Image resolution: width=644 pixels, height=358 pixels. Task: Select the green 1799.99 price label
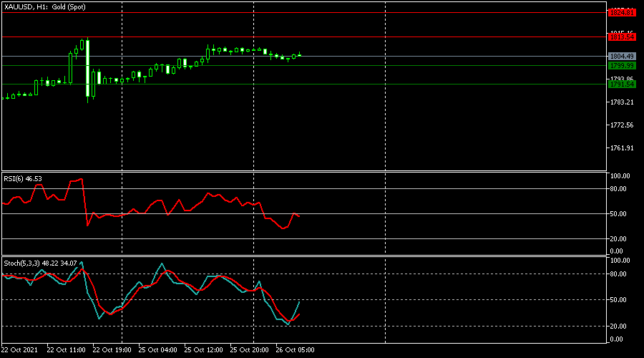click(x=622, y=66)
